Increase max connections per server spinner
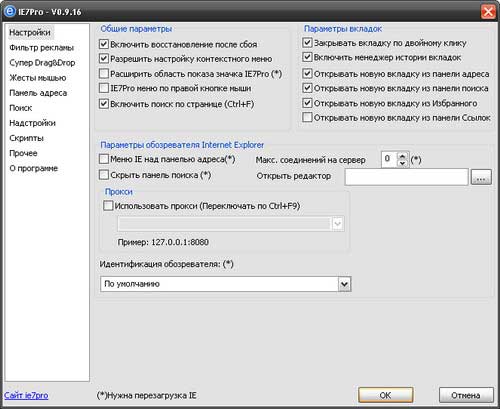This screenshot has width=500, height=409. tap(402, 156)
